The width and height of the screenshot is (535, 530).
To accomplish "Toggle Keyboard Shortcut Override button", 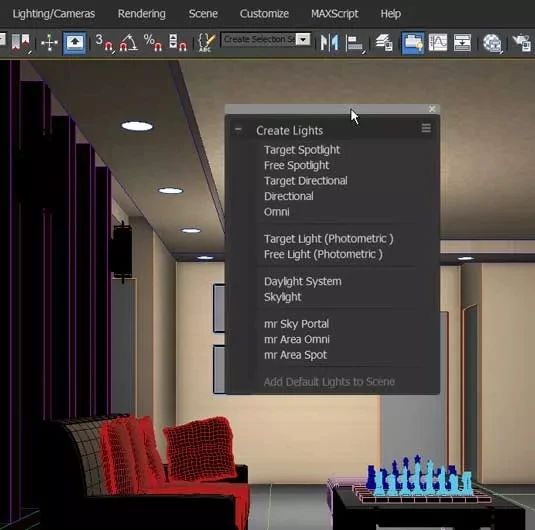I will (74, 43).
